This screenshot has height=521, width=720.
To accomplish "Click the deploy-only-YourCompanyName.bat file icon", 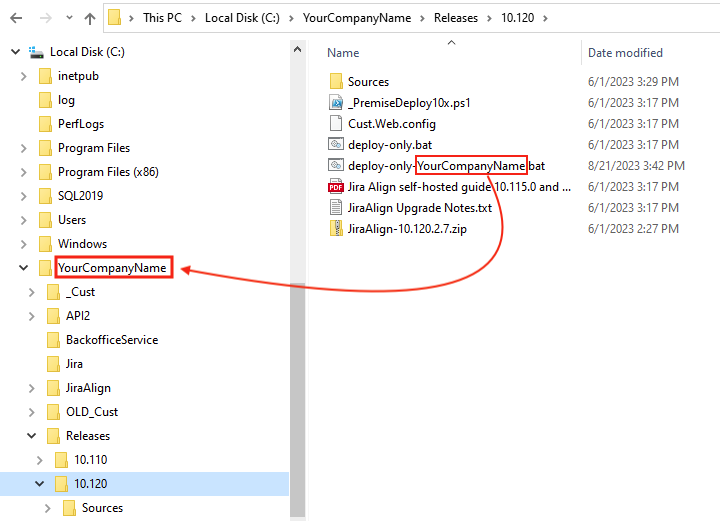I will (336, 165).
